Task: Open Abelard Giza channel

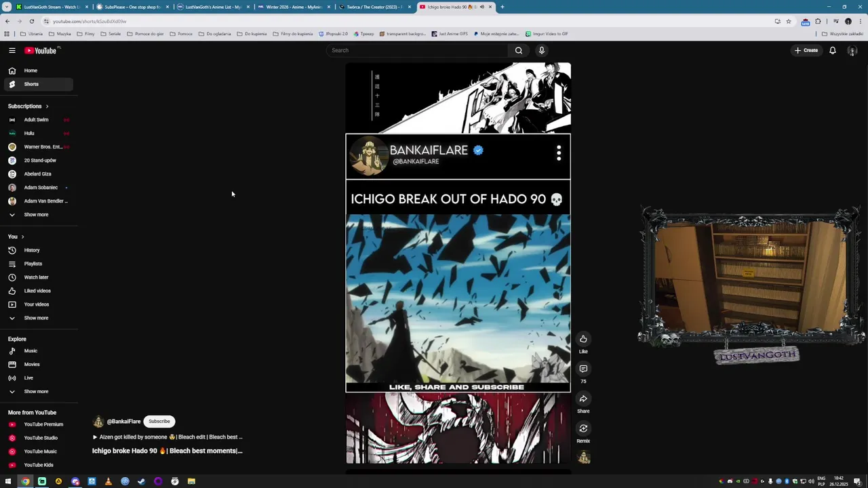Action: [x=37, y=174]
